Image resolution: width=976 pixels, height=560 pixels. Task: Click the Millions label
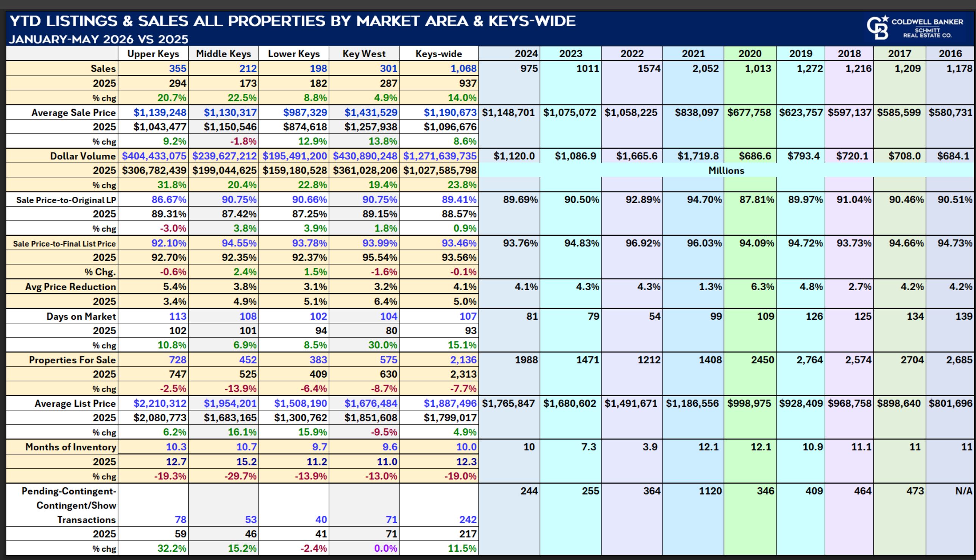click(727, 171)
